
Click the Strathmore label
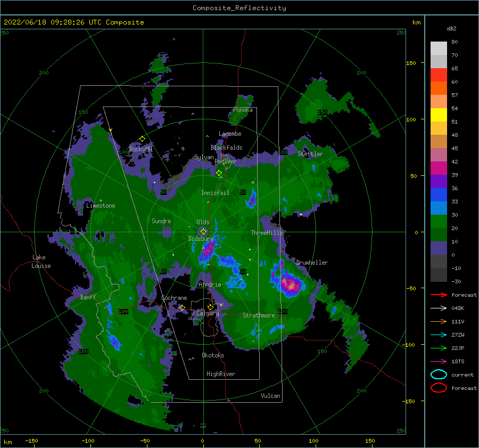pos(259,315)
